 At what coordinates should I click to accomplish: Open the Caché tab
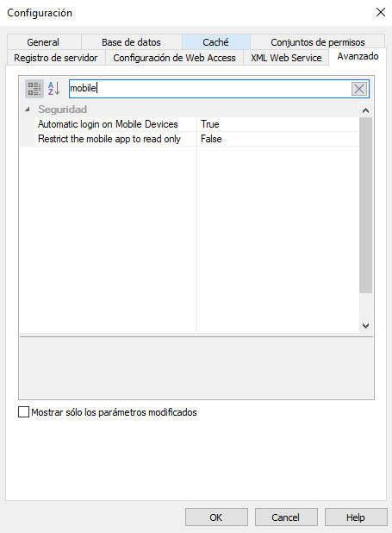click(x=216, y=42)
